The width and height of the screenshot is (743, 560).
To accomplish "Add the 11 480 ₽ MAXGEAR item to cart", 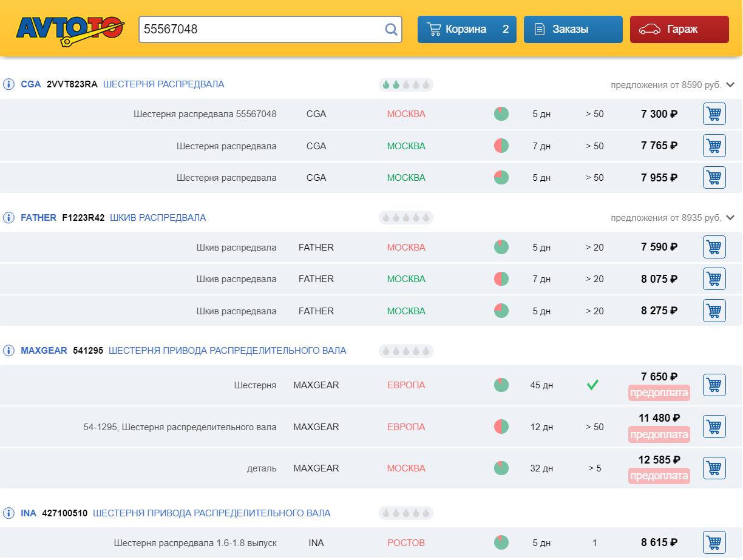I will tap(714, 427).
